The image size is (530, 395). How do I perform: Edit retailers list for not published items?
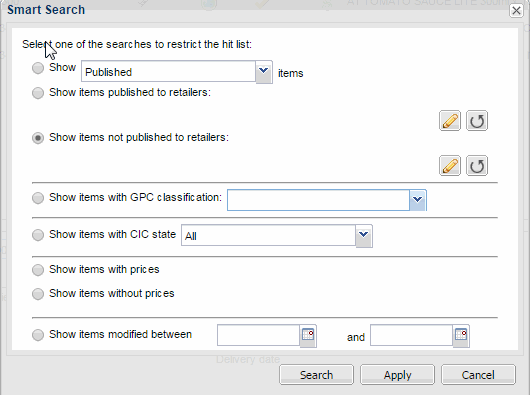(x=450, y=166)
